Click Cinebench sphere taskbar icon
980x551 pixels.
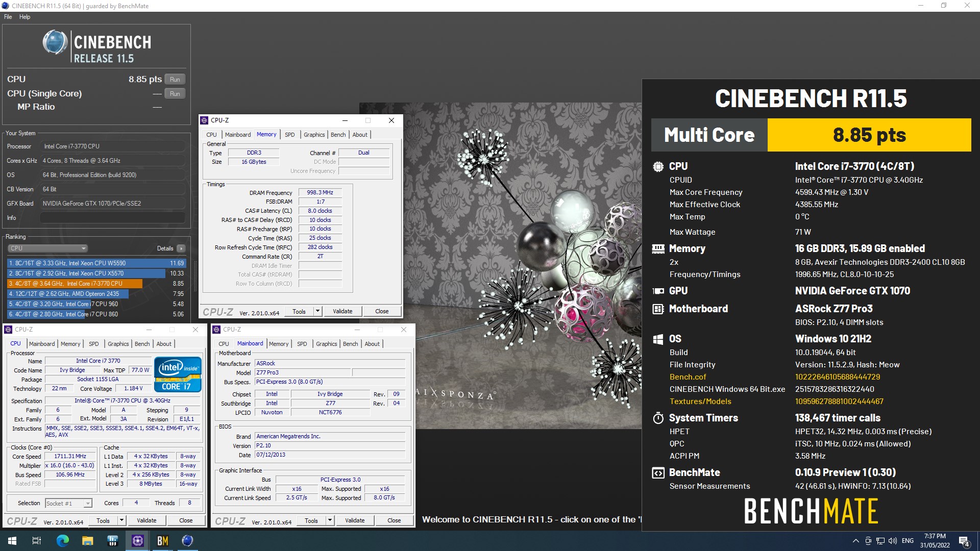click(x=187, y=541)
